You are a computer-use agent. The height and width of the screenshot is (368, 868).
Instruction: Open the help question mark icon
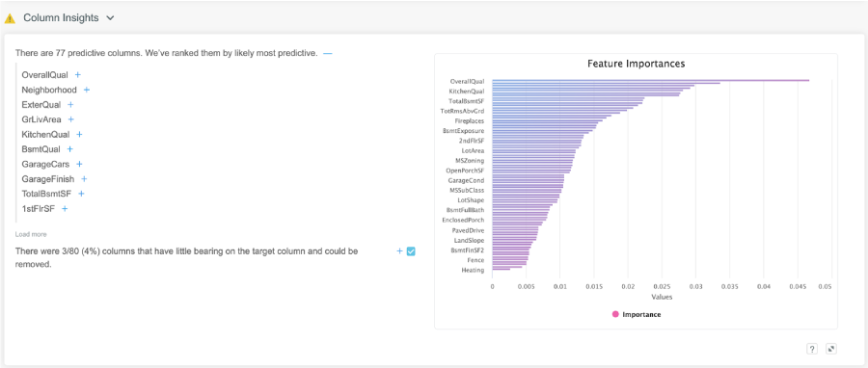812,349
